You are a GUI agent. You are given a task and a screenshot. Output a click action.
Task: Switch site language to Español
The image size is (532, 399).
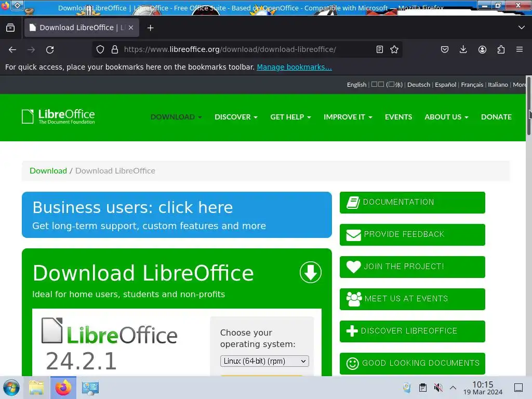click(x=445, y=85)
